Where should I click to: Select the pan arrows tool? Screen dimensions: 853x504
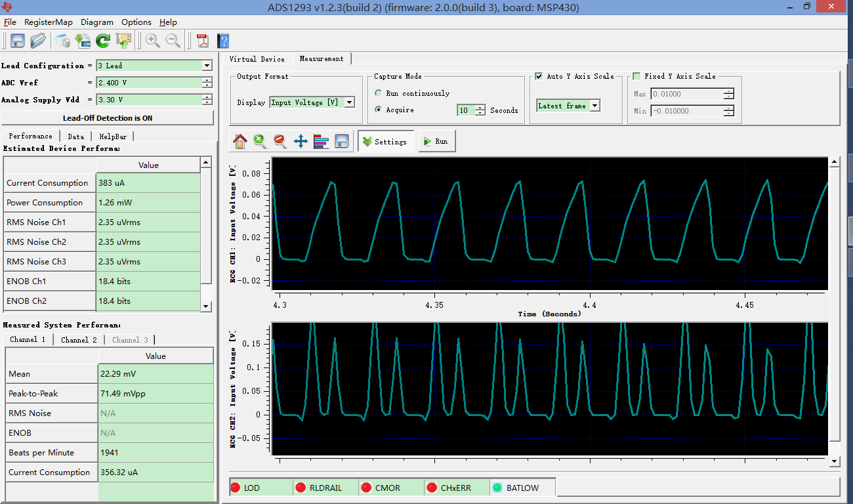tap(301, 141)
